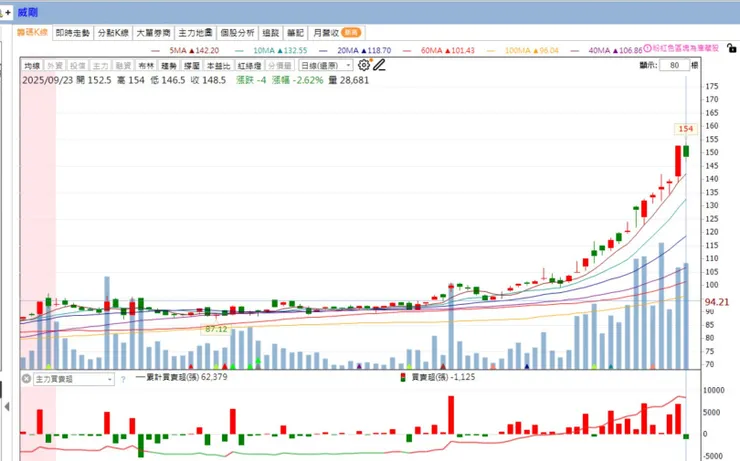Open chart settings gear icon
The width and height of the screenshot is (740, 461).
[x=364, y=65]
